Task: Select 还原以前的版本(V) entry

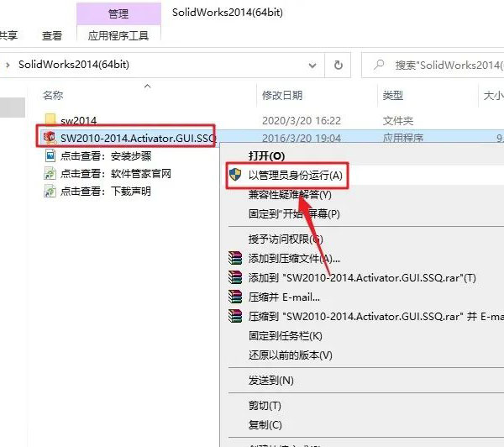Action: 291,355
